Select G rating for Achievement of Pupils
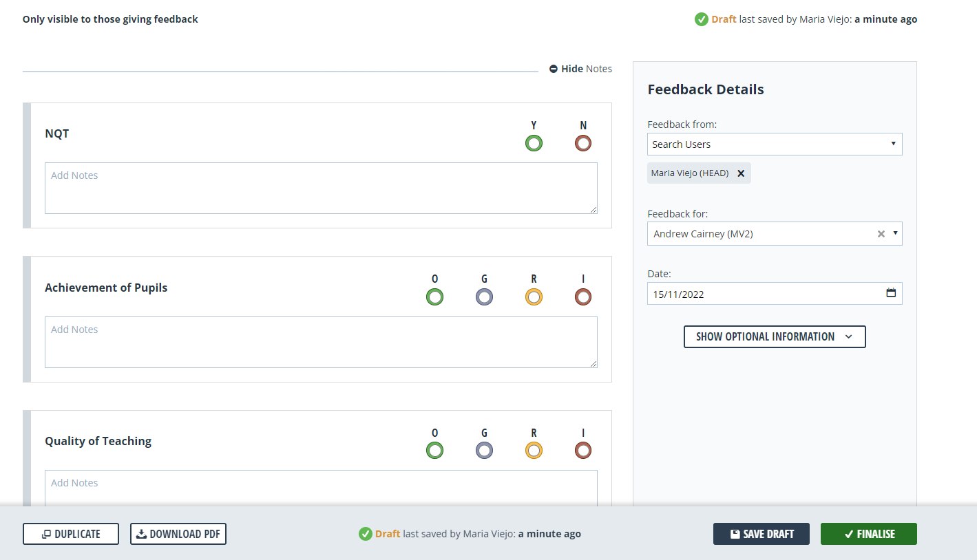 [484, 297]
